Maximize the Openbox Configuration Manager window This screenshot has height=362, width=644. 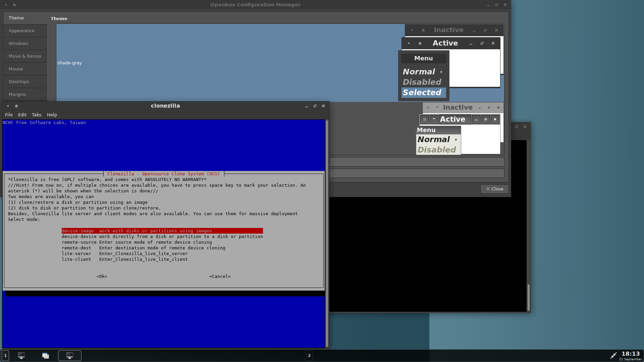coord(497,5)
